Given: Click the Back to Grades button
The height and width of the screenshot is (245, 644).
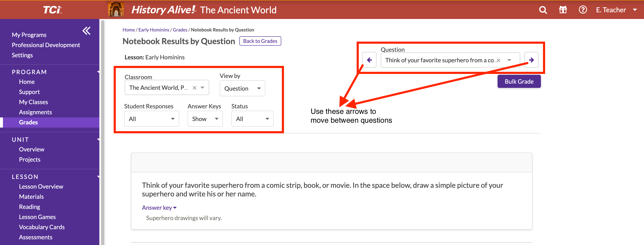Looking at the screenshot, I should 260,41.
